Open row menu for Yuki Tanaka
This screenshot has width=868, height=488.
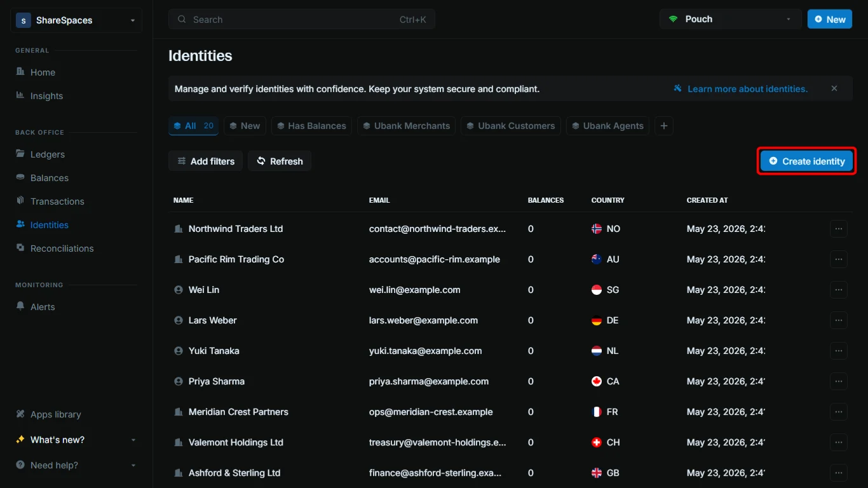pos(839,351)
